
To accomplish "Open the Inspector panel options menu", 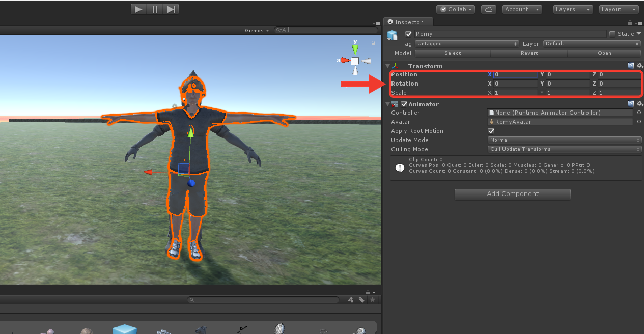I will 638,22.
